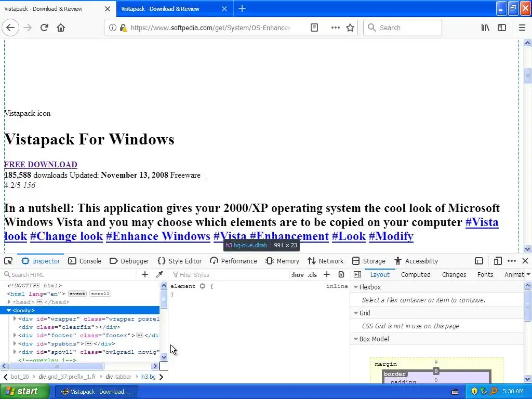532x399 pixels.
Task: Follow the FREE DOWNLOAD link
Action: click(41, 165)
